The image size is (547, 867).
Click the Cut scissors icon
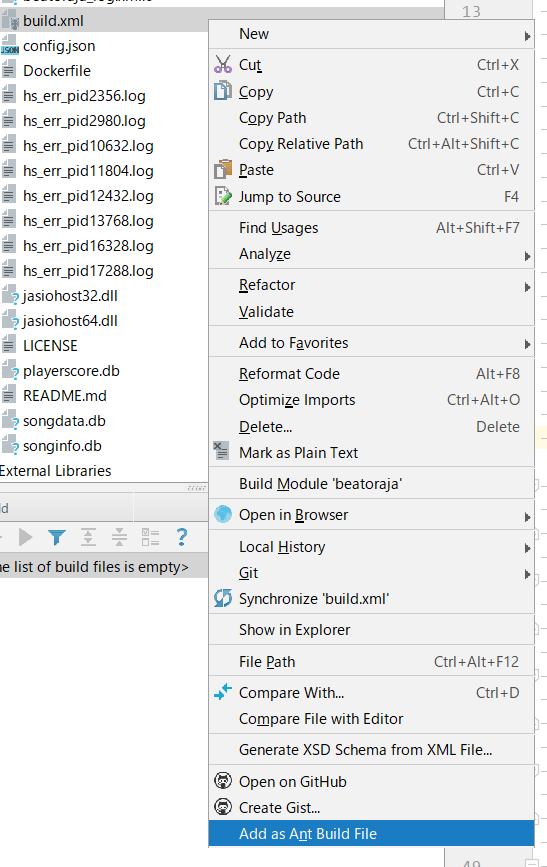pos(223,64)
